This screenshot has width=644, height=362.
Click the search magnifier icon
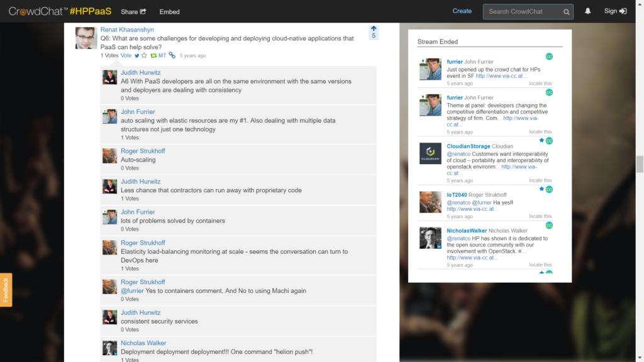tap(567, 12)
